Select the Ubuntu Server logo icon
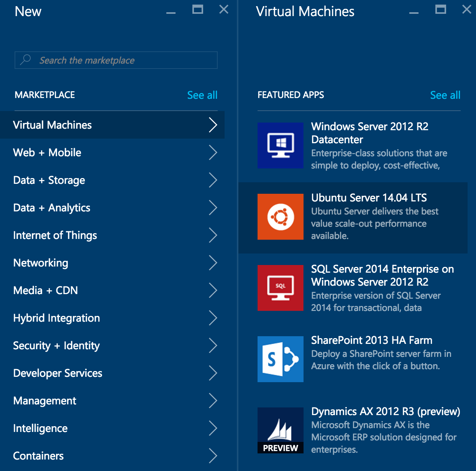This screenshot has width=476, height=471. pos(280,217)
